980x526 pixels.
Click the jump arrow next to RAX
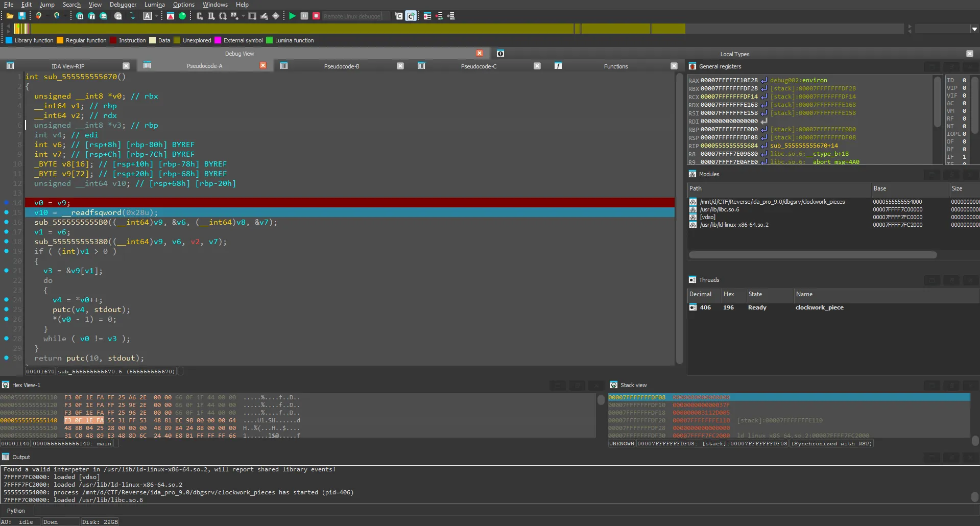coord(764,80)
